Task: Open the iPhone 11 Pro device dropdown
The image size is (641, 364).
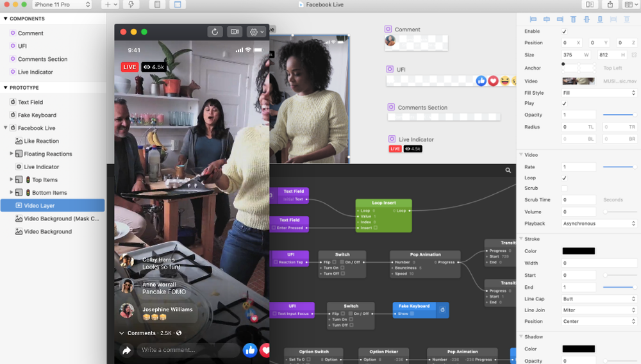Action: pyautogui.click(x=62, y=4)
